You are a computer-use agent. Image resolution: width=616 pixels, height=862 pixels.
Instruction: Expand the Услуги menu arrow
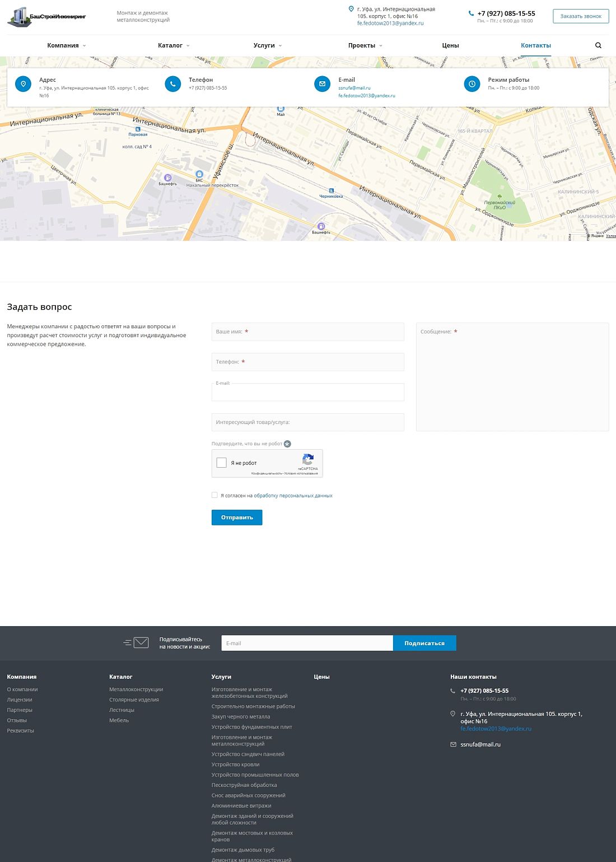[281, 46]
